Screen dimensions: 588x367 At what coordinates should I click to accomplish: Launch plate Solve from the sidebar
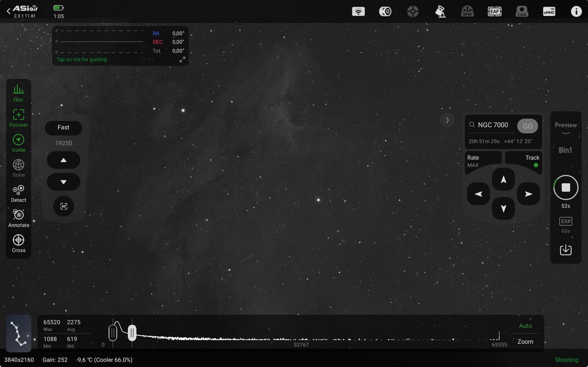pos(18,168)
